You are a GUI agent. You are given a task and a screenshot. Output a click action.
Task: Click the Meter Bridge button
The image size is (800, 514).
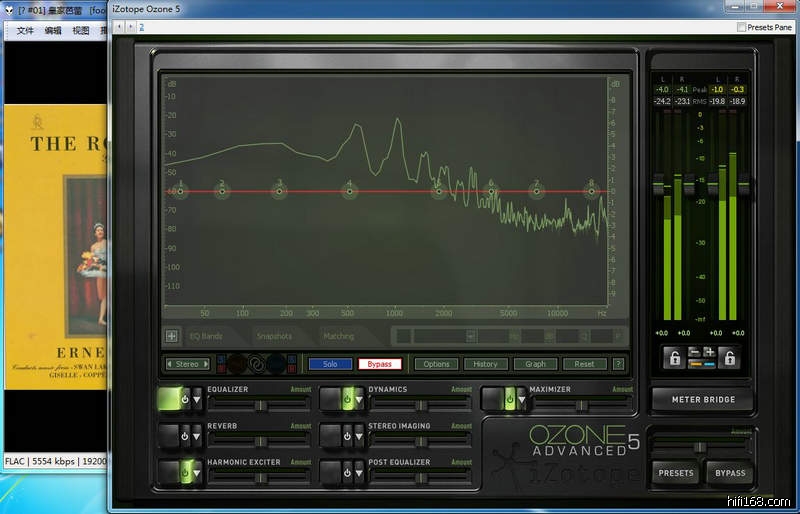[x=703, y=399]
